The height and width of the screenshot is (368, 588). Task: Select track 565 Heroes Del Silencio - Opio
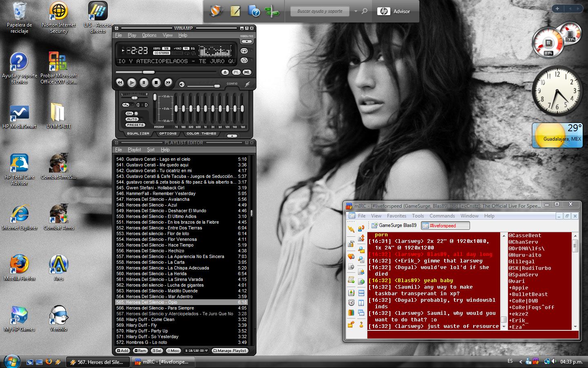tap(181, 302)
